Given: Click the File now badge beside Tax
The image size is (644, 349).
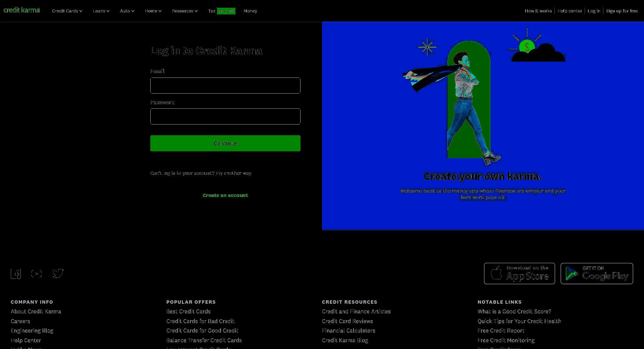Looking at the screenshot, I should [226, 11].
